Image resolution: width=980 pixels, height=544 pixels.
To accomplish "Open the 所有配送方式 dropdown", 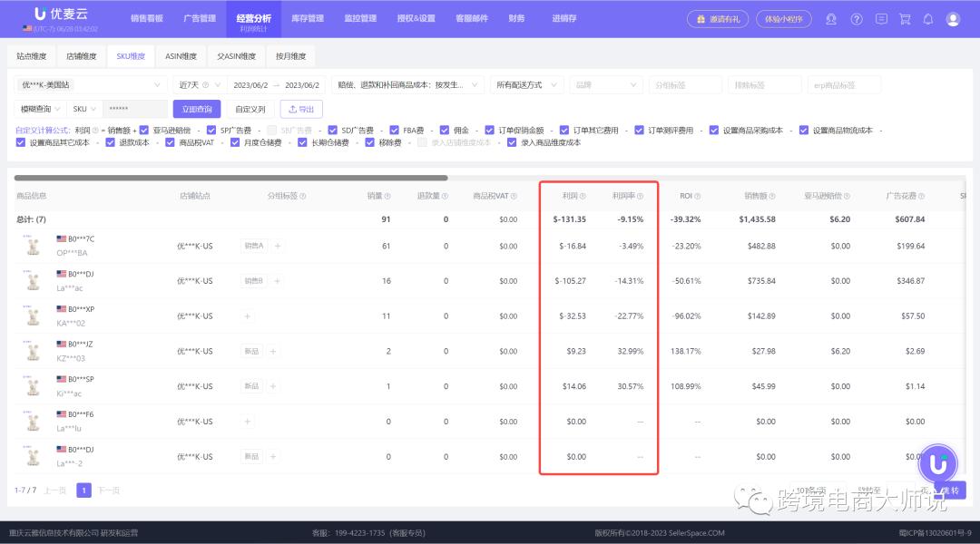I will click(526, 85).
